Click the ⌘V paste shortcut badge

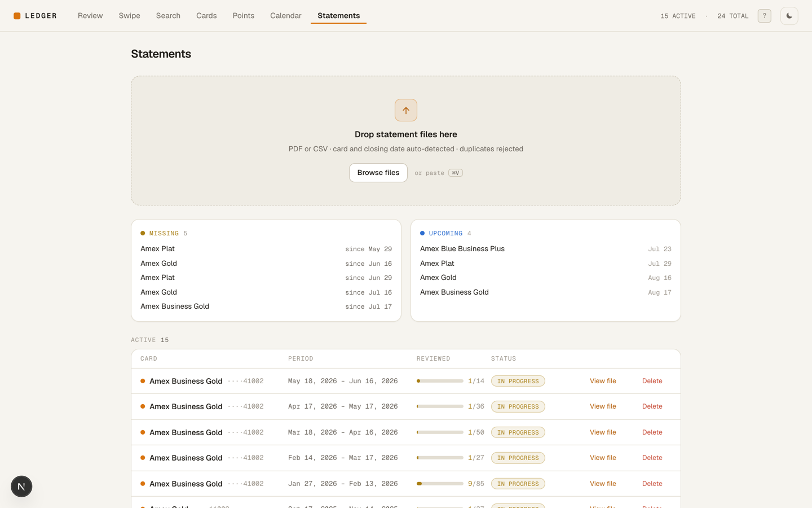(456, 173)
